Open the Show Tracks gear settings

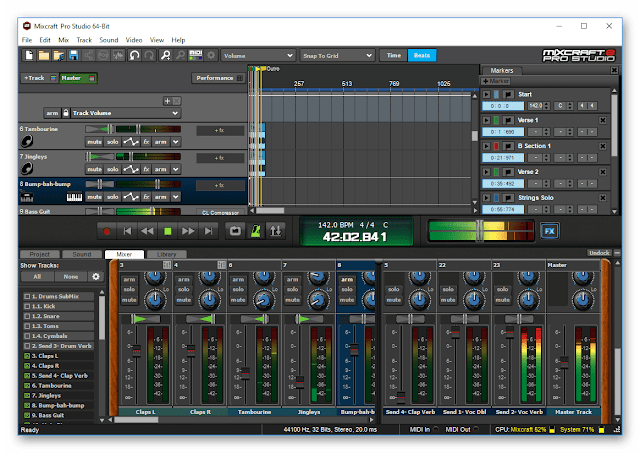click(96, 276)
